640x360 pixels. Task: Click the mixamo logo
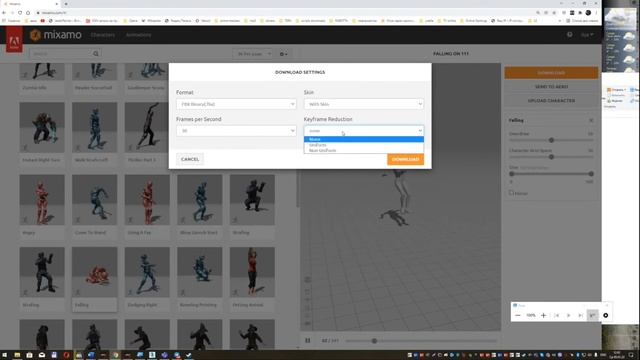[x=56, y=35]
